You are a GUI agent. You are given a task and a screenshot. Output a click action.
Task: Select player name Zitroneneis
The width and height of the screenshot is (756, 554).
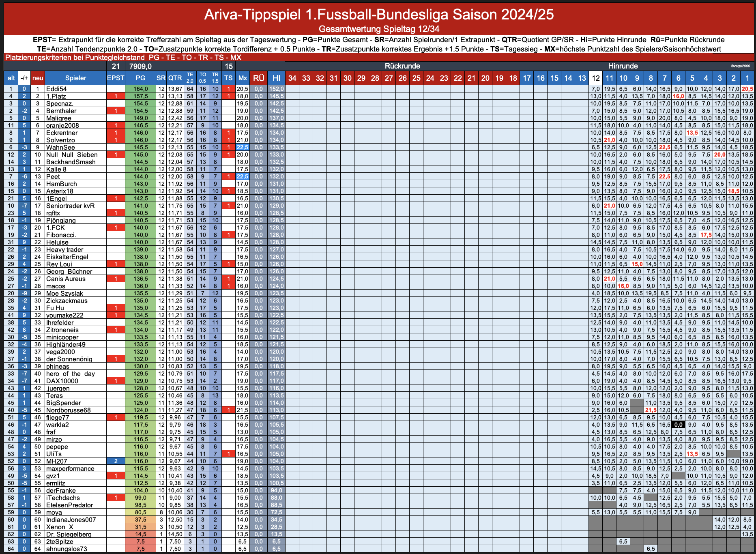pos(62,330)
